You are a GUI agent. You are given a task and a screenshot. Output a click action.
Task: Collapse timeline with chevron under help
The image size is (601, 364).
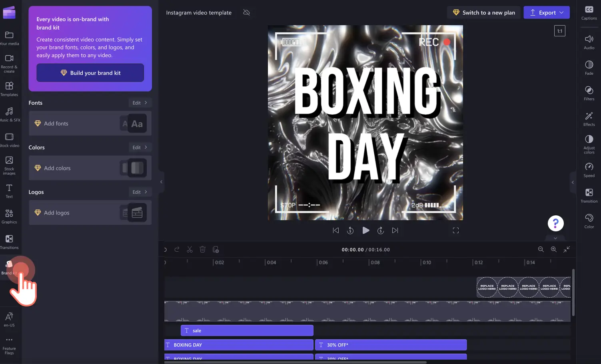555,238
